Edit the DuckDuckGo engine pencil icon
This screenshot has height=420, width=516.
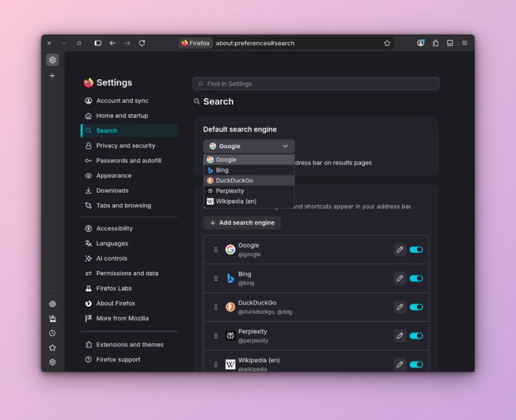tap(400, 307)
